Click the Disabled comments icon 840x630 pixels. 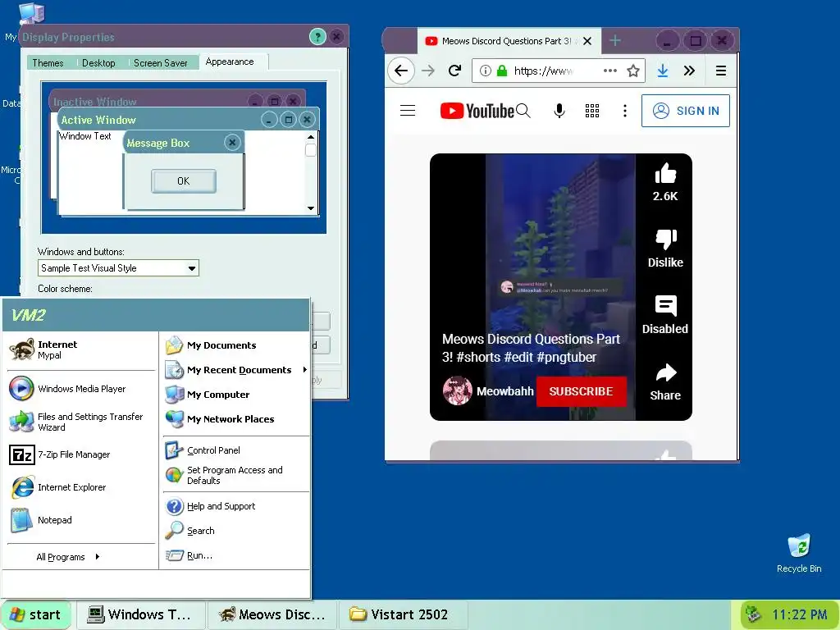click(665, 306)
